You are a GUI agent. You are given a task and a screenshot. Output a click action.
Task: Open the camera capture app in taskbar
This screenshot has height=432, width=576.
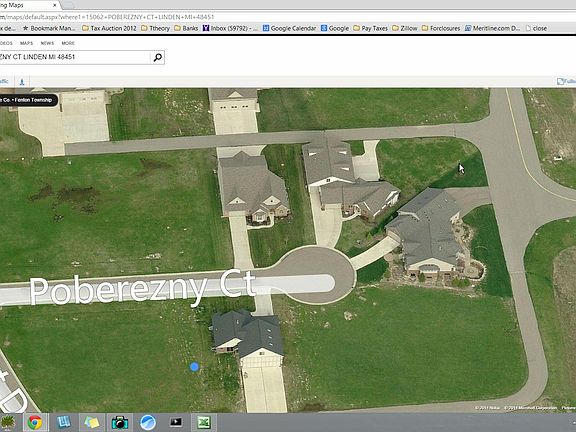[x=119, y=423]
